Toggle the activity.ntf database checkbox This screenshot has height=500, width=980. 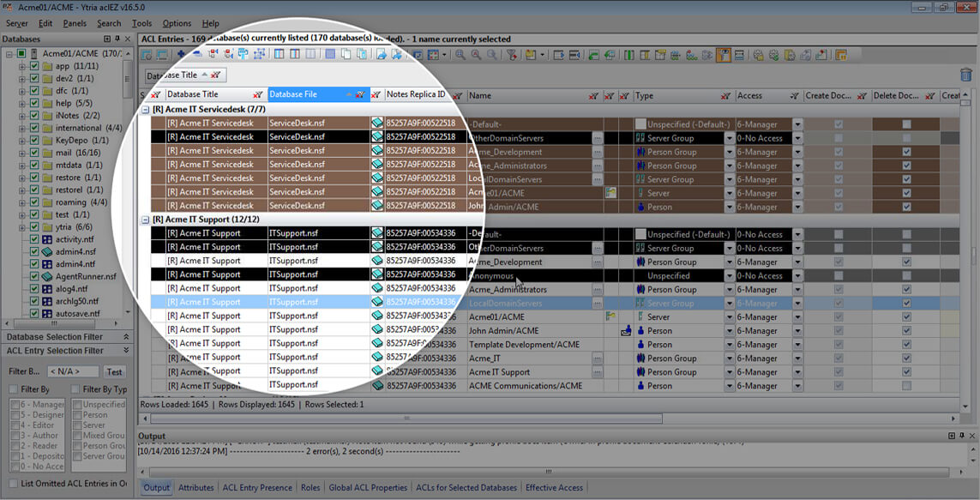pyautogui.click(x=34, y=239)
